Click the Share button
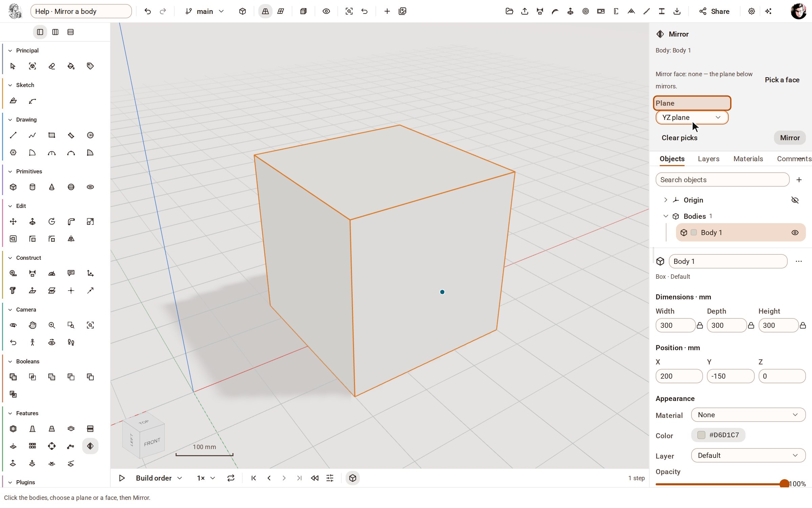The height and width of the screenshot is (508, 812). (x=714, y=11)
